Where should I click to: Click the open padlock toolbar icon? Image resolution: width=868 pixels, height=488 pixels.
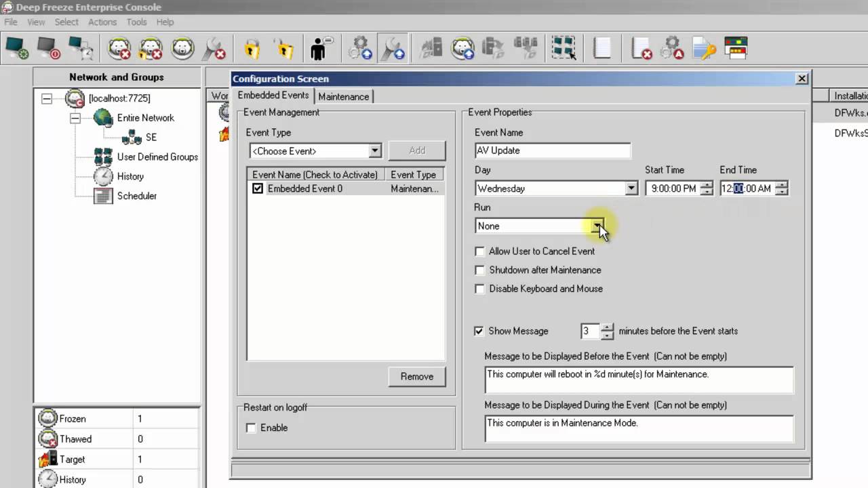pos(284,48)
